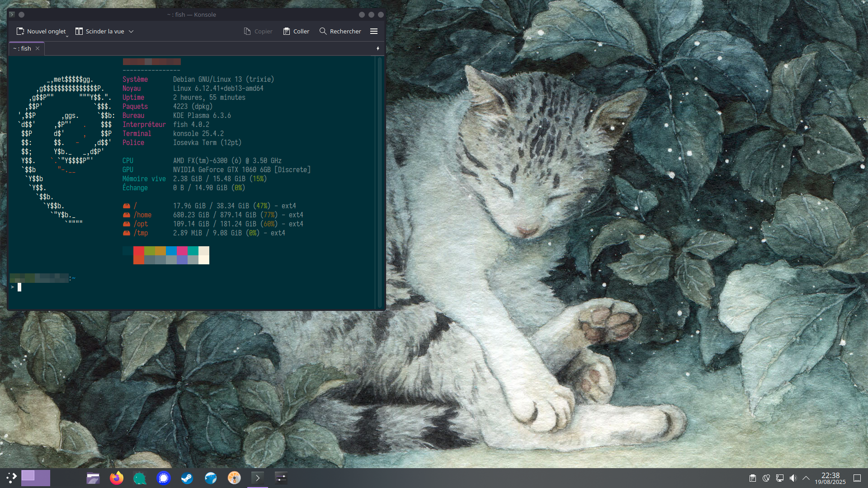Screen dimensions: 868x488
Task: Launch Firefox from the taskbar
Action: click(117, 478)
